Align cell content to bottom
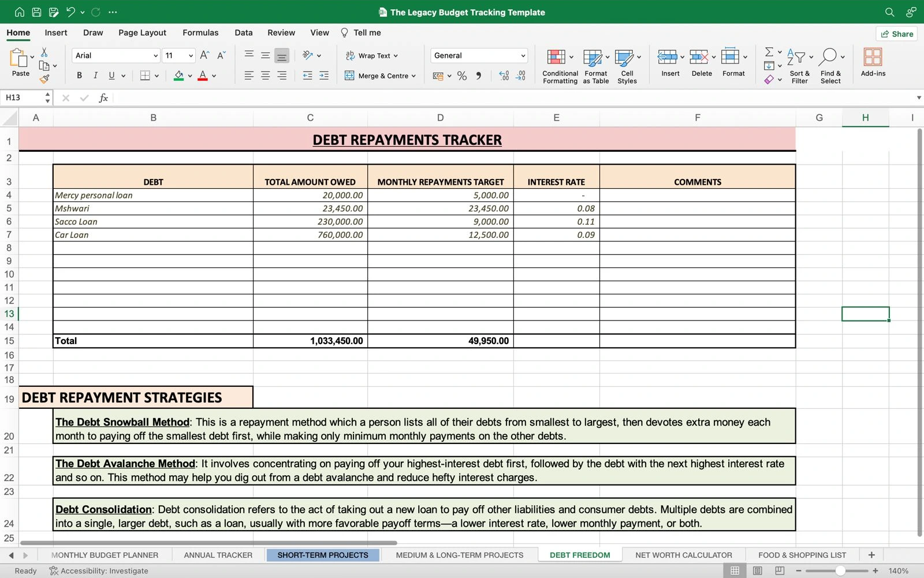The height and width of the screenshot is (578, 924). 282,55
